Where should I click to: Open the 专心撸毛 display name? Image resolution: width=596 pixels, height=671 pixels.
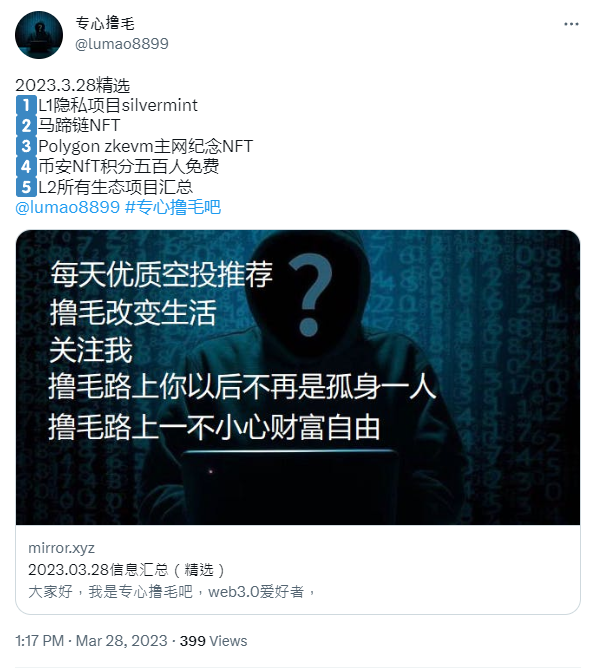(x=105, y=24)
